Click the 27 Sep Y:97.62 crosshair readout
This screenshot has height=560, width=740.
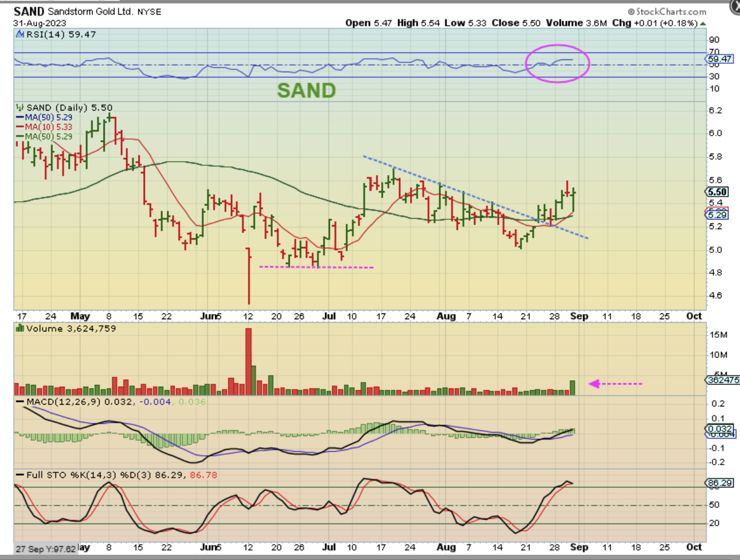pos(45,549)
